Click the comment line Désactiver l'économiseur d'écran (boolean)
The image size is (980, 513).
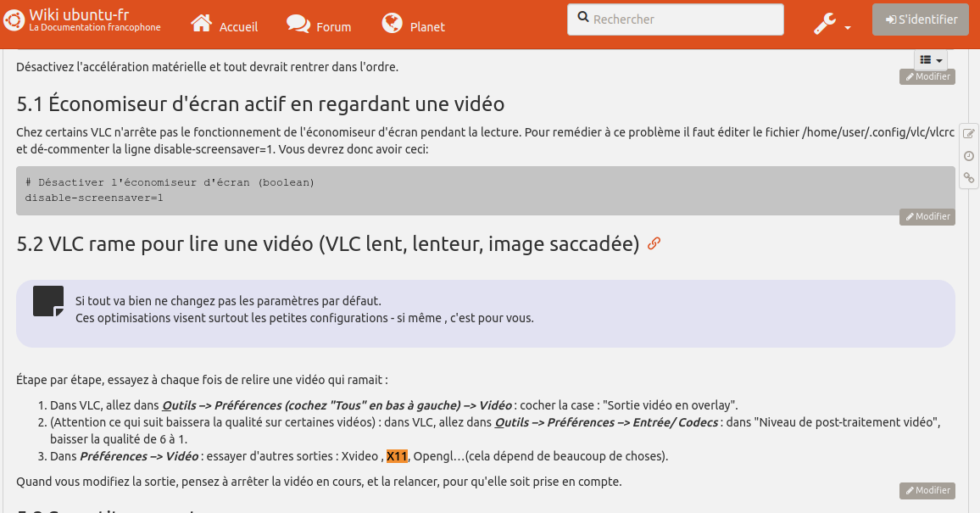pyautogui.click(x=170, y=182)
